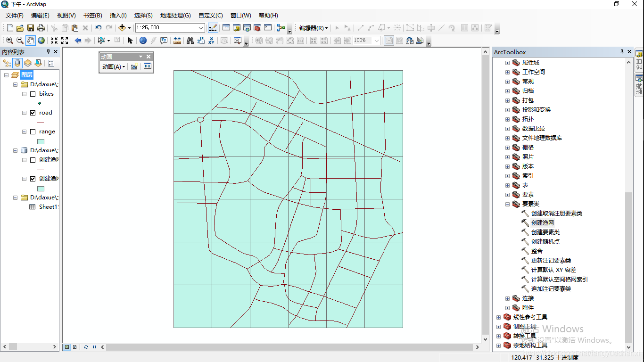
Task: Open the 自定义(C) menu
Action: [x=210, y=16]
